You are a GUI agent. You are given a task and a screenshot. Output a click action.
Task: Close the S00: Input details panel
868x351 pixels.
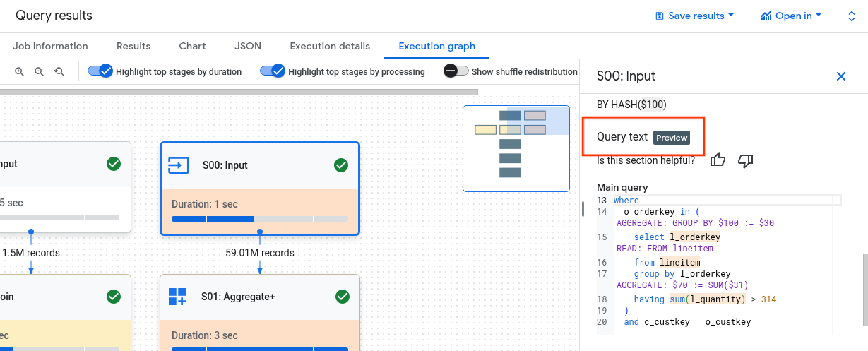[840, 76]
